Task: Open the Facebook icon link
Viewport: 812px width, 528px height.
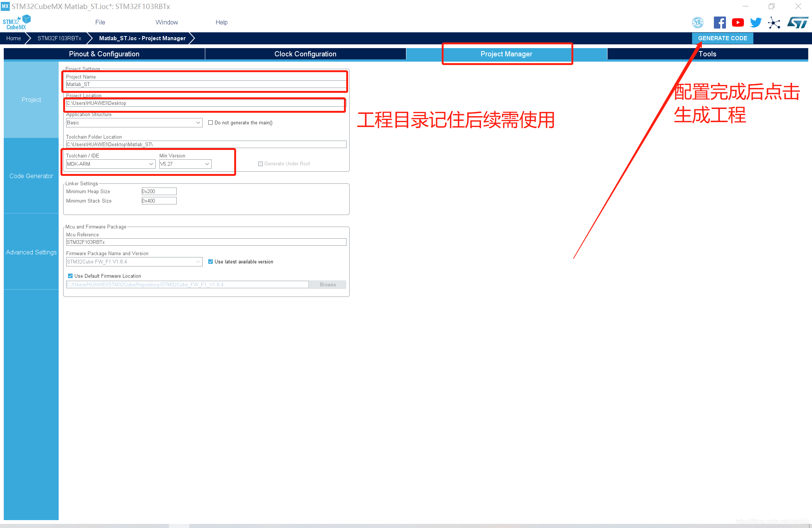Action: [720, 23]
